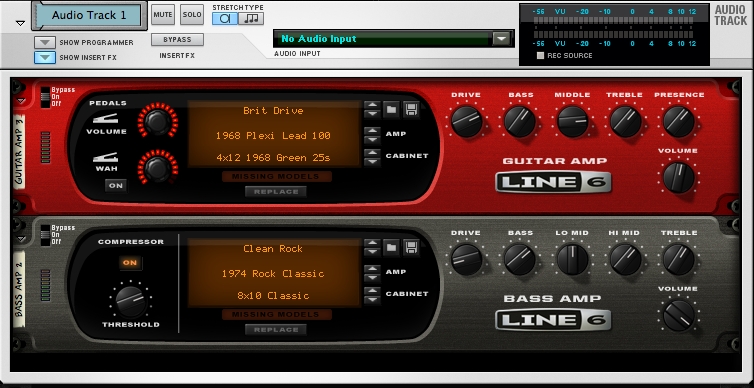Click the Audio Track 1 name field

89,15
